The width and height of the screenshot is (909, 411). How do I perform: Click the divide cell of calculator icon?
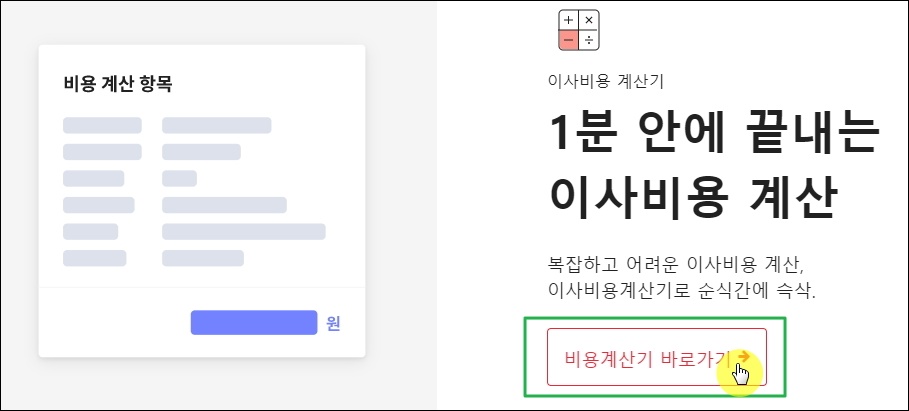tap(589, 40)
